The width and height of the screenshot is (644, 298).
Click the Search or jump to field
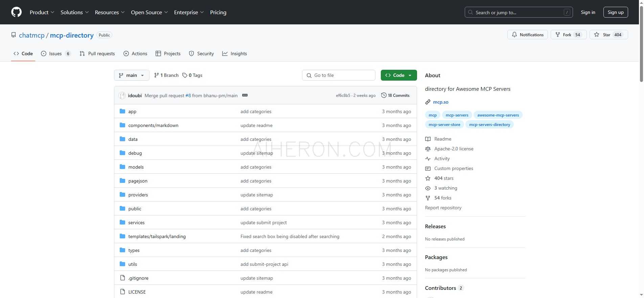pos(519,12)
